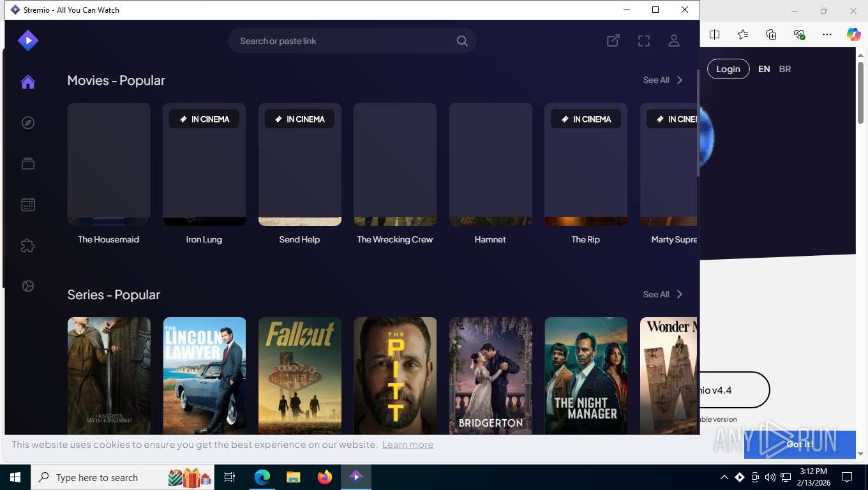Open Discover compass icon
This screenshot has height=490, width=868.
coord(28,122)
